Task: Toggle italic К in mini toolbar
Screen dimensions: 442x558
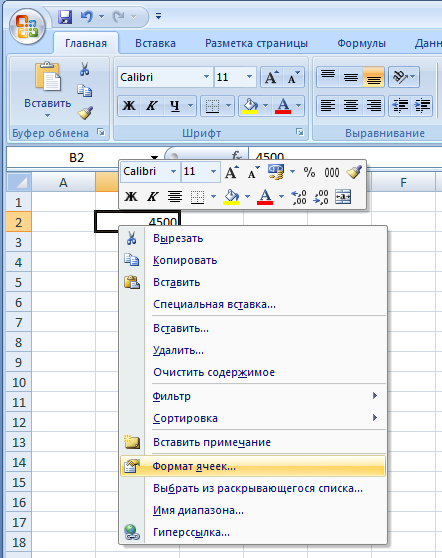Action: (x=153, y=196)
